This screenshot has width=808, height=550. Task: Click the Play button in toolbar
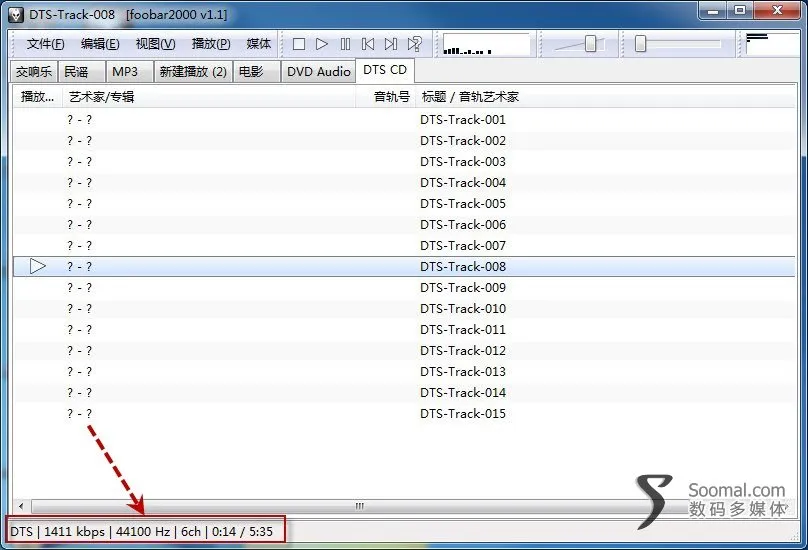pos(322,44)
